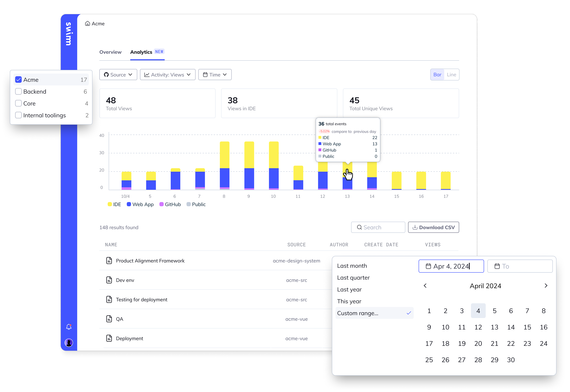Click the document icon beside Product Alignment Framework
Screen dimensions: 570x392
tap(109, 261)
